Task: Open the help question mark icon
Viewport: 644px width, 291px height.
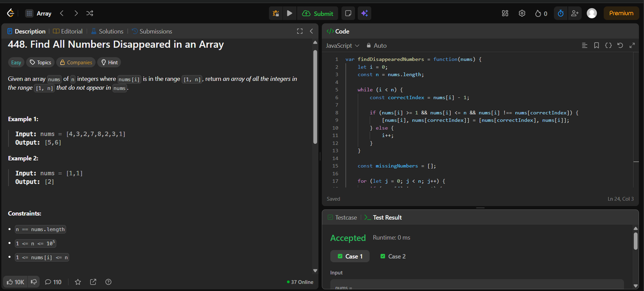Action: [108, 282]
